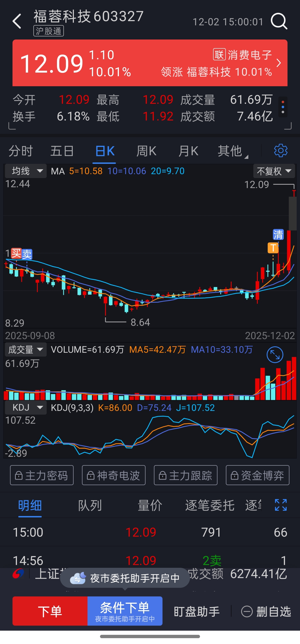Expand the 其他 period dropdown
This screenshot has width=300, height=644.
pyautogui.click(x=232, y=151)
